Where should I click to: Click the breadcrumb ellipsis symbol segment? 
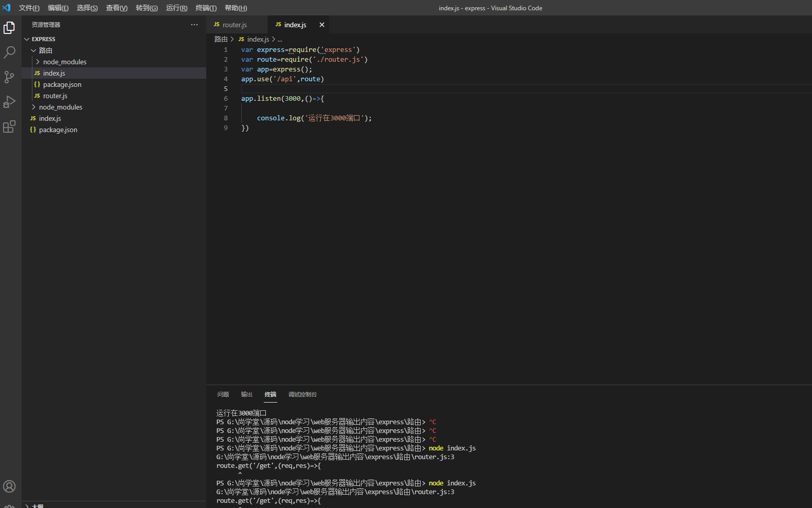click(x=280, y=39)
